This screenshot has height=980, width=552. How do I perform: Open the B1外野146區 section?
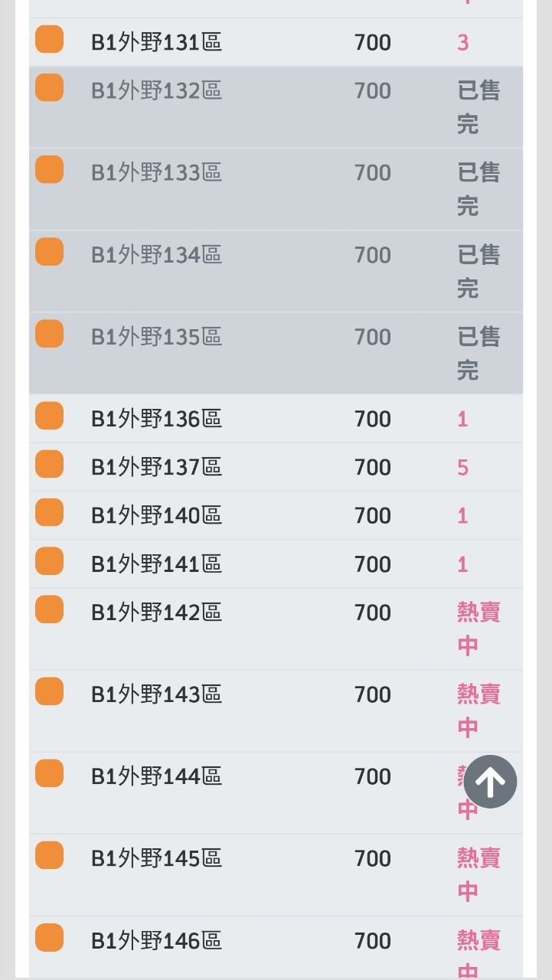[x=156, y=941]
